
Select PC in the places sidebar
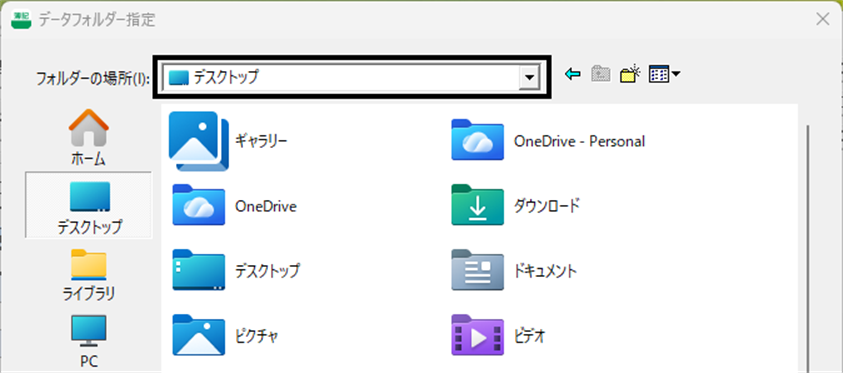(x=89, y=342)
